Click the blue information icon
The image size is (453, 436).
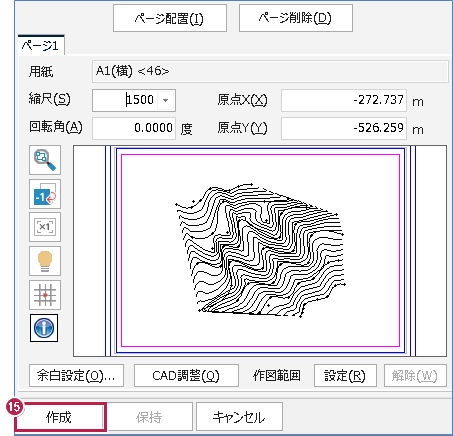(44, 328)
